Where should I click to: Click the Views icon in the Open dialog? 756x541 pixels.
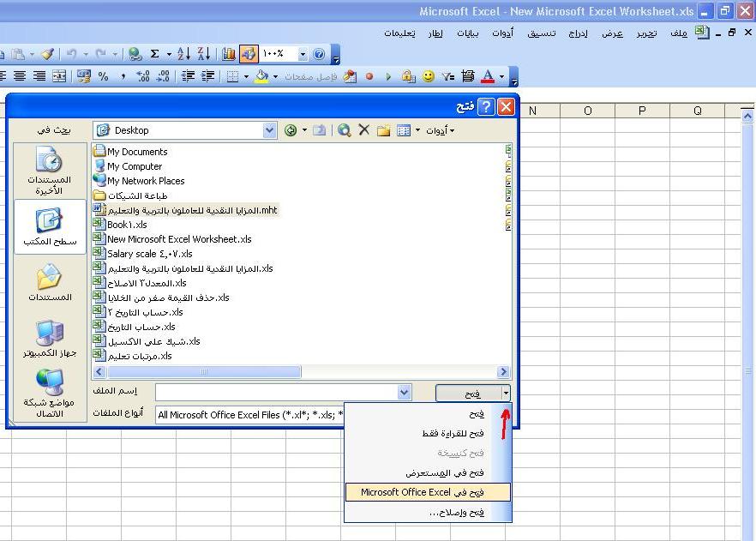click(404, 130)
